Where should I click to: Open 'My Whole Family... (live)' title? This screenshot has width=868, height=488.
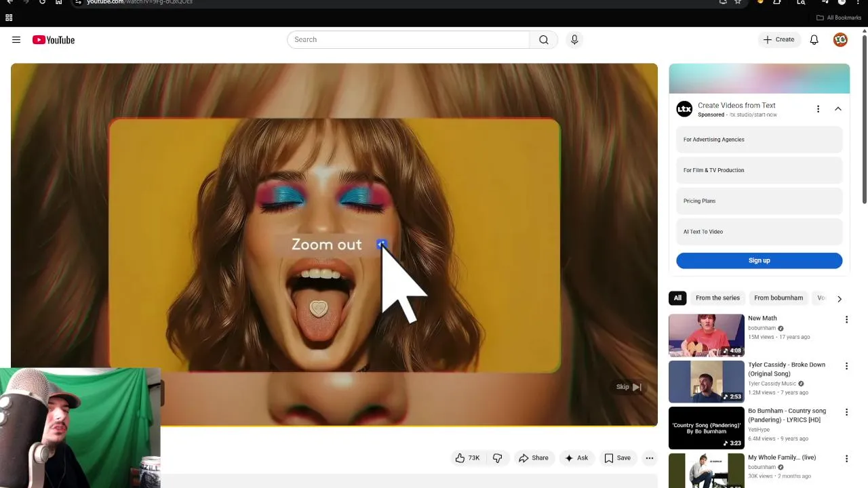782,457
